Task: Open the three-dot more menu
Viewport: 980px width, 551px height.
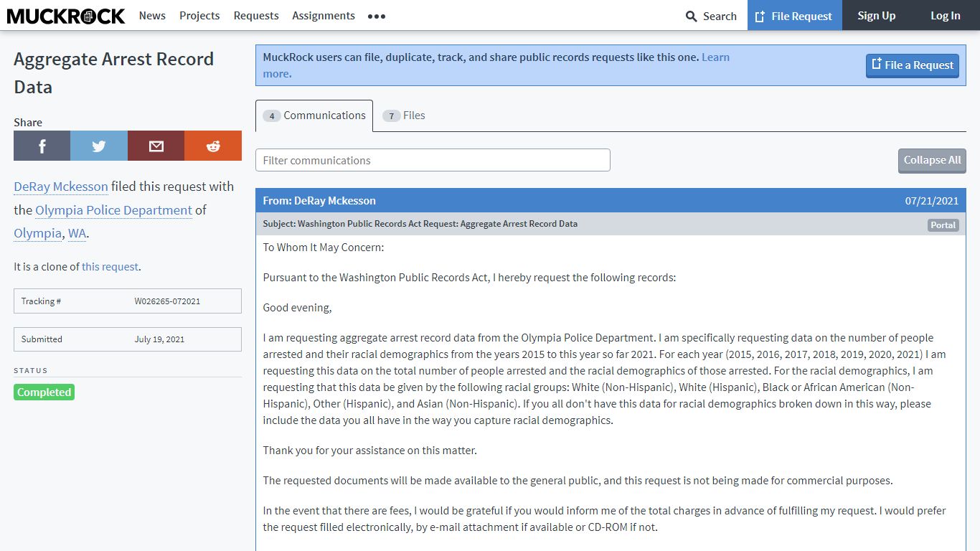Action: 377,16
